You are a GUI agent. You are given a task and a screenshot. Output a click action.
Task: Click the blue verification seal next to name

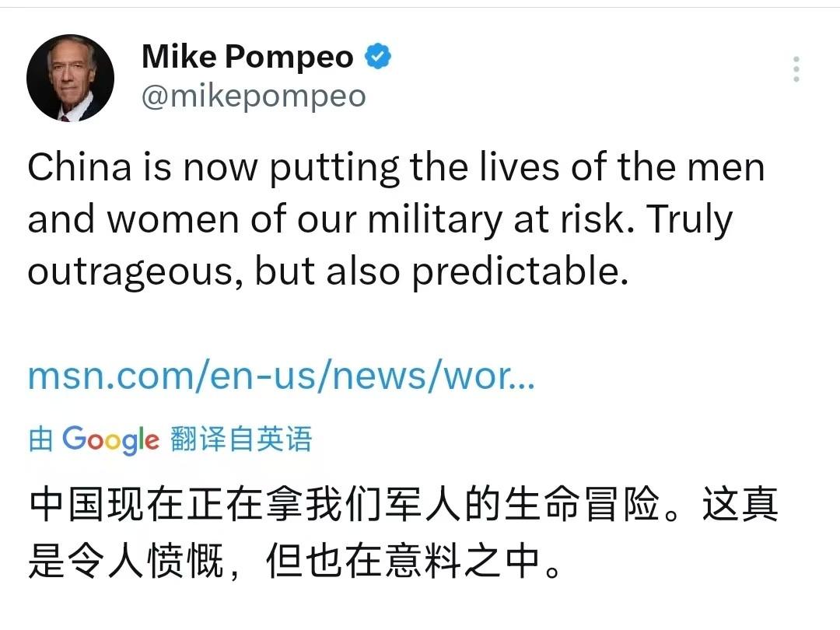pyautogui.click(x=379, y=55)
